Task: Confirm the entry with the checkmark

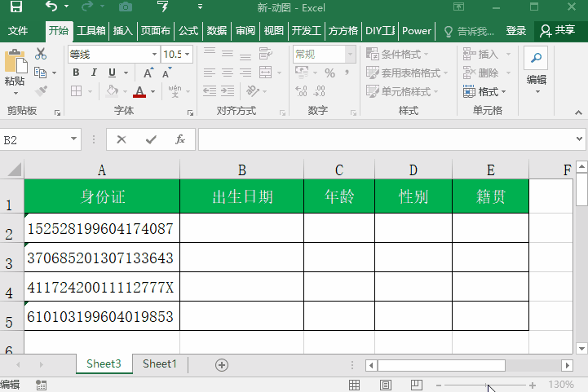Action: [x=151, y=140]
